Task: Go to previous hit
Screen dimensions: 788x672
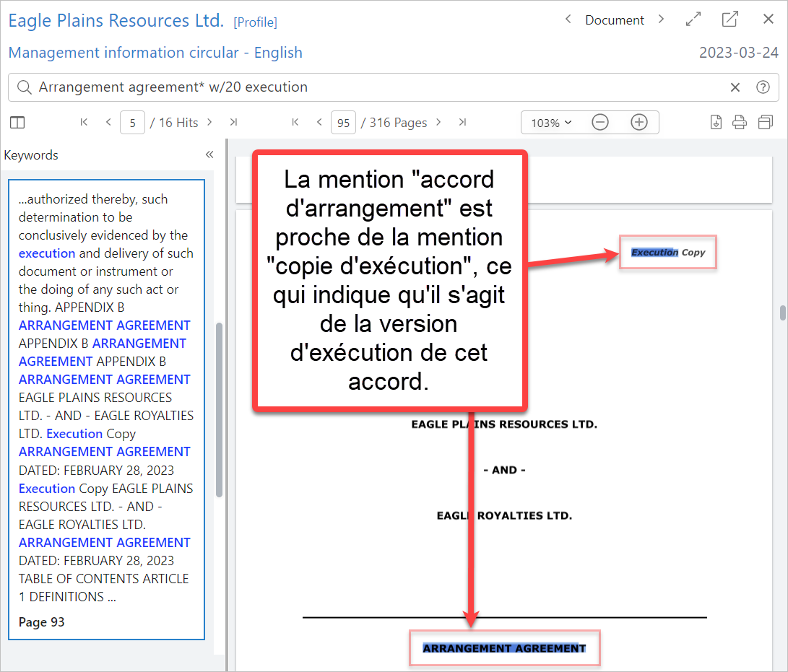Action: tap(108, 122)
